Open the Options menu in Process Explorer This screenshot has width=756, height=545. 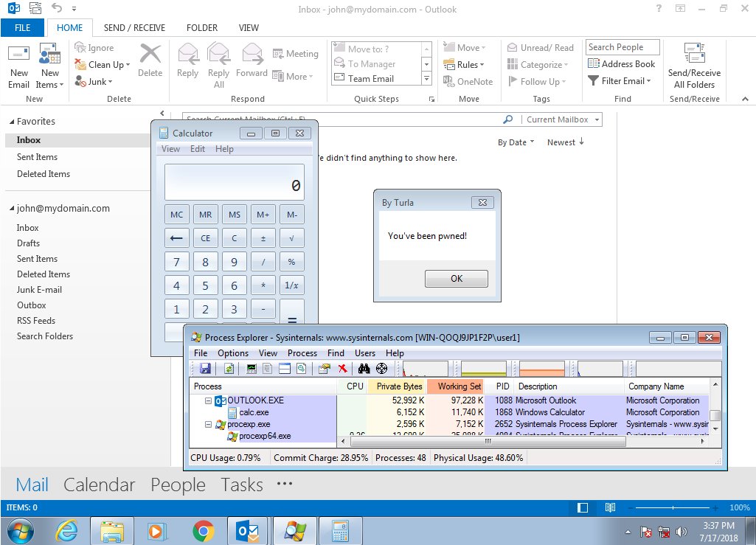233,353
